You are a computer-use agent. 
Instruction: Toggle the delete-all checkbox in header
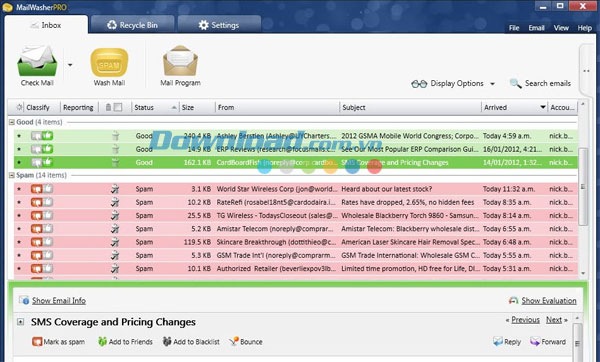pyautogui.click(x=118, y=107)
